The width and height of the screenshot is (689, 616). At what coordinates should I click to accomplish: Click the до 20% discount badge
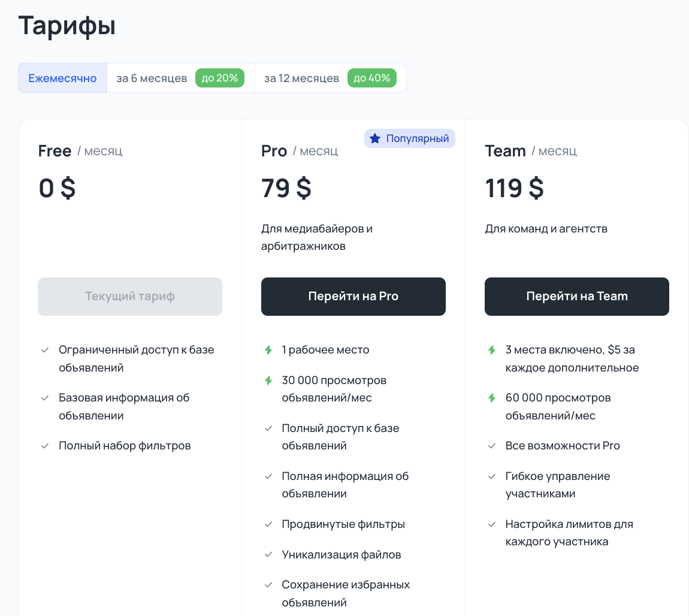(x=220, y=78)
